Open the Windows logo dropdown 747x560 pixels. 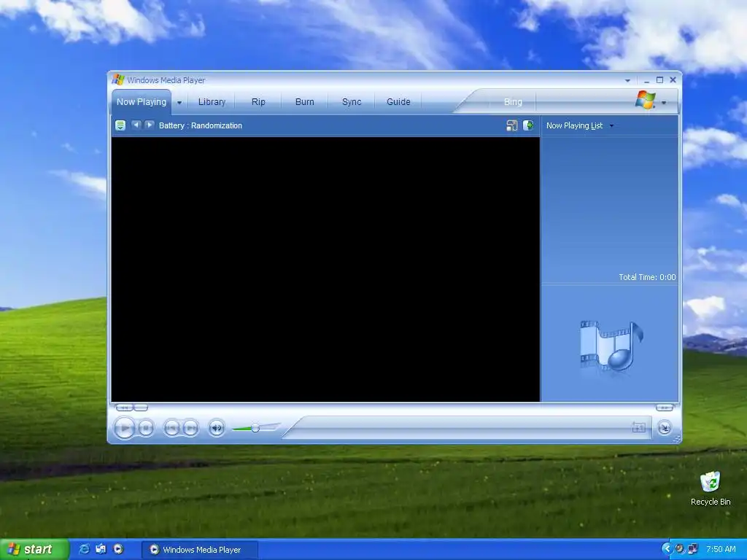click(x=664, y=102)
